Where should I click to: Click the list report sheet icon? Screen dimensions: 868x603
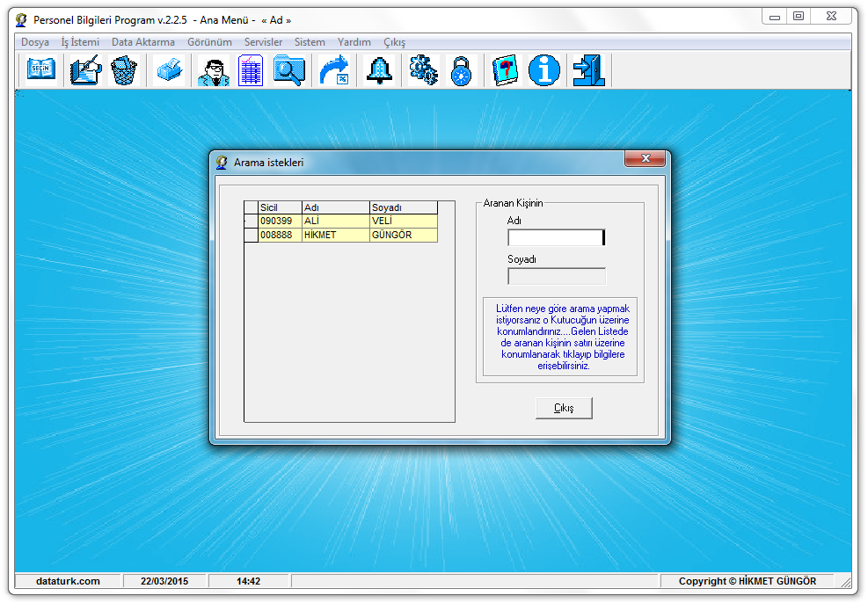(x=251, y=70)
